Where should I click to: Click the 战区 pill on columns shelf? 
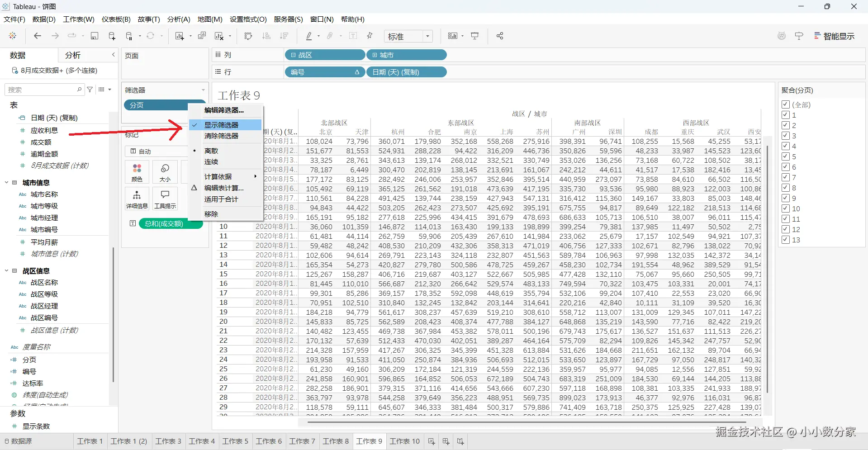coord(325,55)
